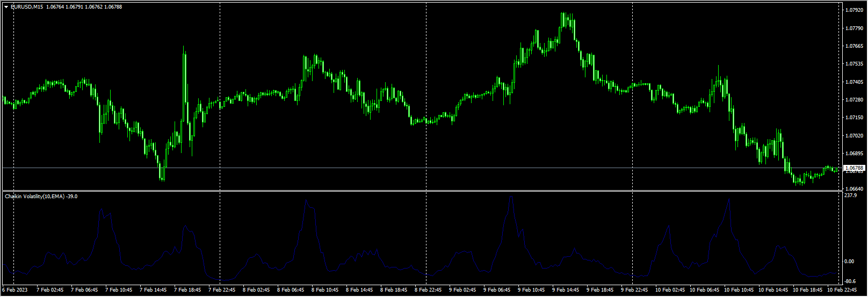Screen dimensions: 868x297
Task: Click the 9 Feb 10:45 time label
Action: coord(531,290)
